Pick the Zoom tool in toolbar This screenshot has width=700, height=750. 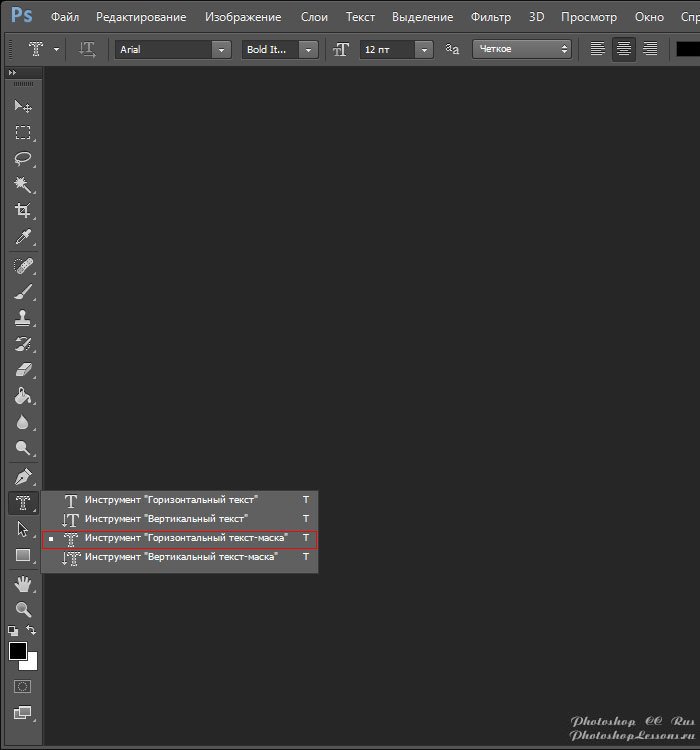tap(22, 609)
